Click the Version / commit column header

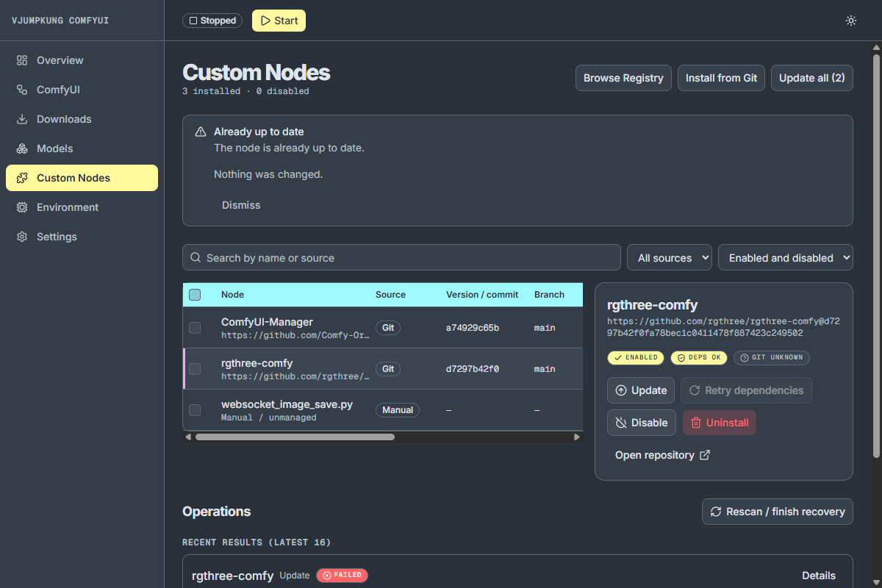click(x=482, y=295)
